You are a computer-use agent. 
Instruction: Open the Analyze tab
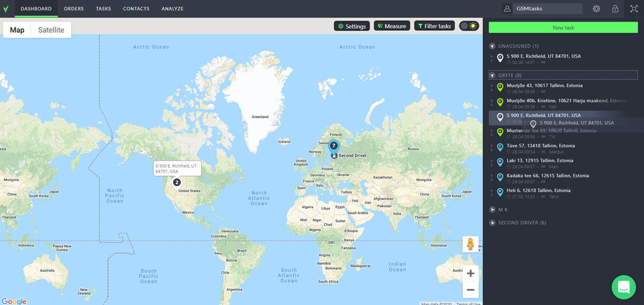172,9
